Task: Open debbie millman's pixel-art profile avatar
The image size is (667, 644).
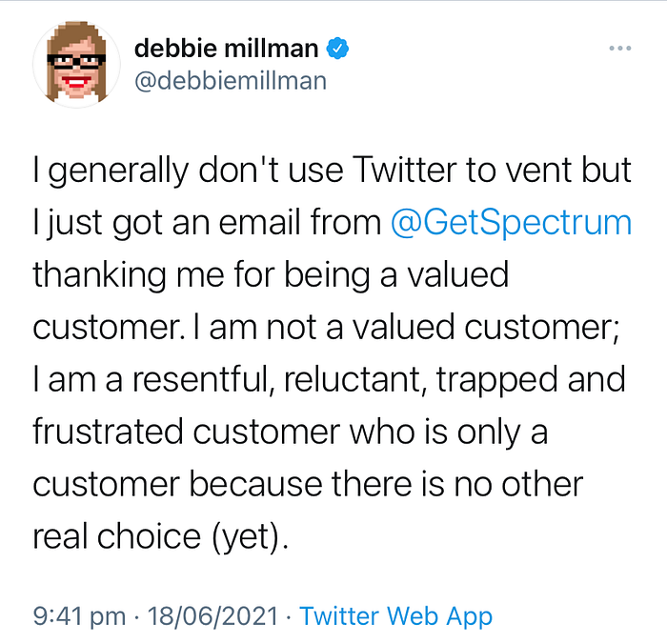Action: coord(76,64)
